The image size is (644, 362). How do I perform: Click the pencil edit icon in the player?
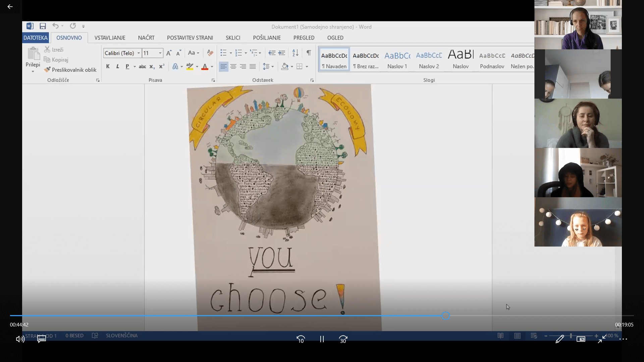[559, 339]
